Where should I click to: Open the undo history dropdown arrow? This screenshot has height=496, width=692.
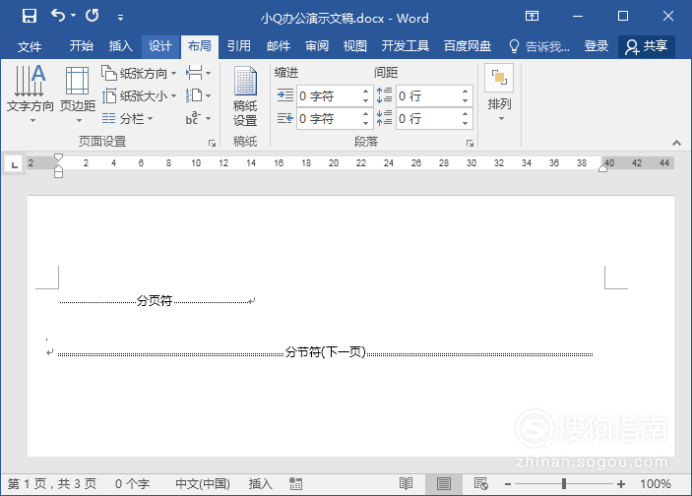[x=73, y=16]
